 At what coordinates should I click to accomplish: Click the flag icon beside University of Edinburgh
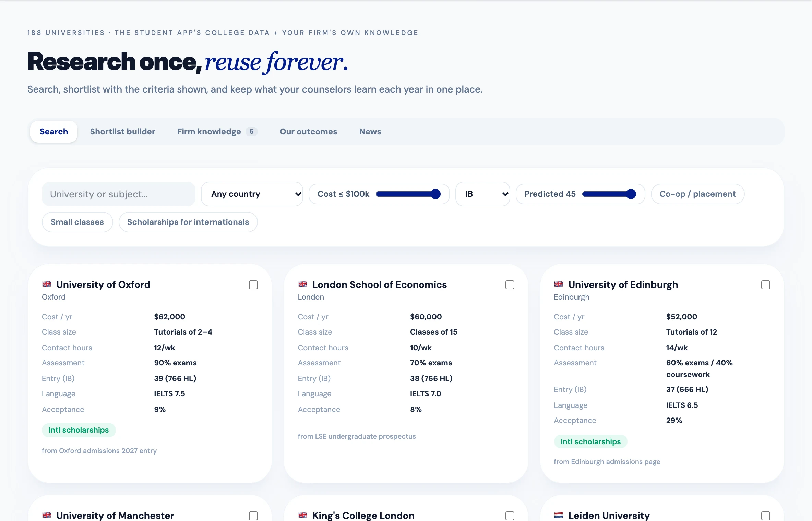[559, 284]
